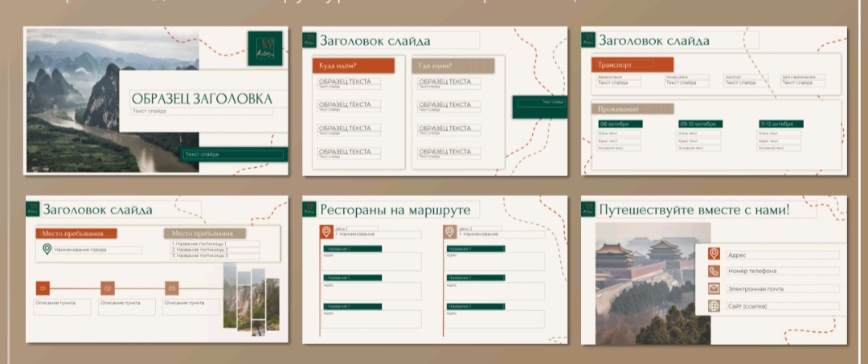Click the green Текст слайда bar on the title slide
The image size is (868, 364).
coord(235,154)
